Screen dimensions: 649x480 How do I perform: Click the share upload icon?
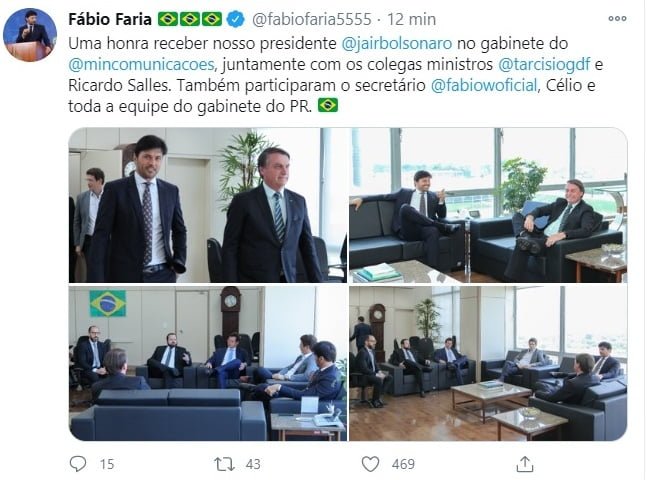(x=525, y=464)
